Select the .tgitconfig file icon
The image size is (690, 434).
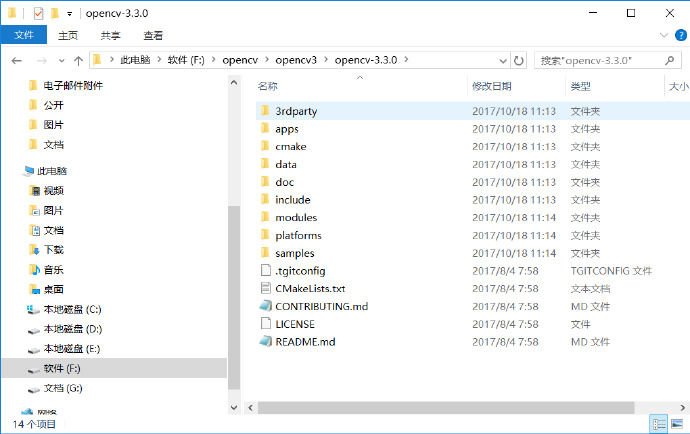pos(266,270)
